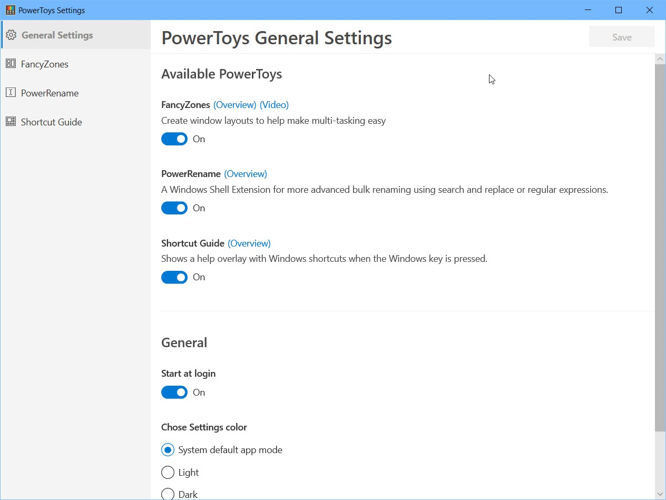
Task: Click the Shortcut Guide sidebar icon
Action: pos(11,121)
